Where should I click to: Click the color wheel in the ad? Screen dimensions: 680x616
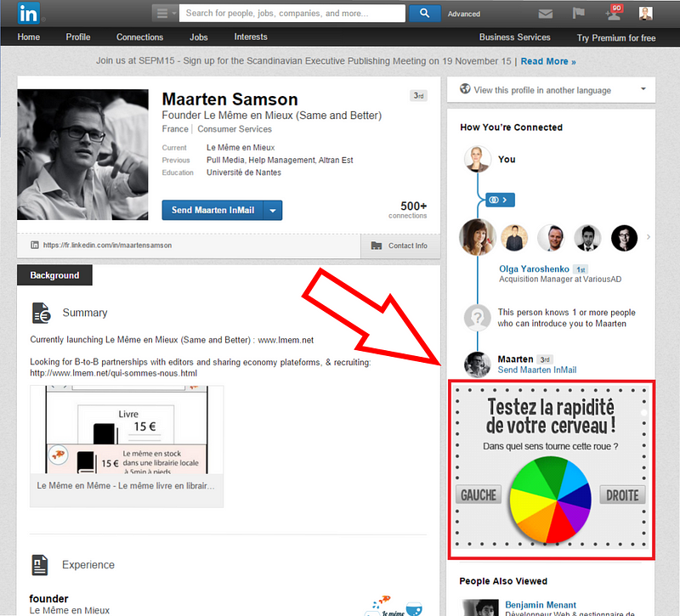point(550,500)
